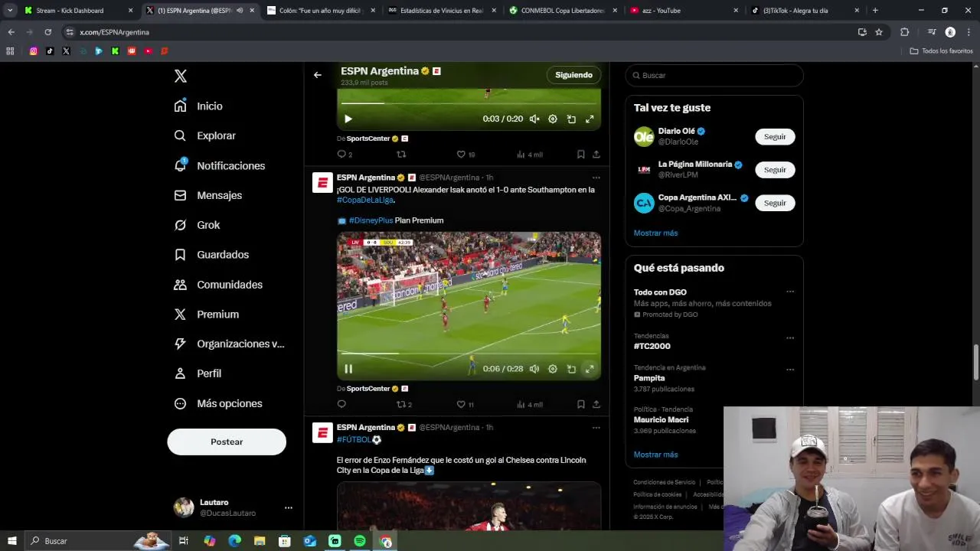Switch to the Stream - Kick Dashboard tab
The width and height of the screenshot is (980, 551).
pyautogui.click(x=77, y=11)
